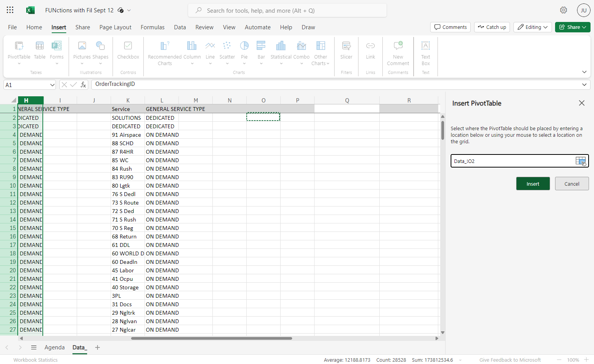Open the Other Charts dropdown
Viewport: 594px width, 364px height.
coord(320,53)
